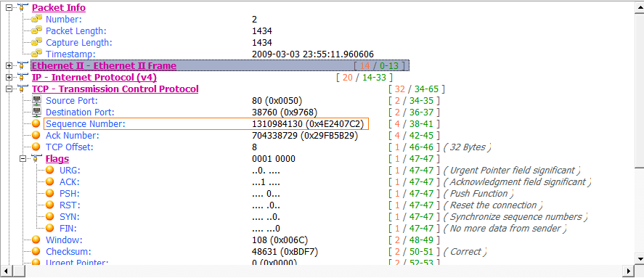Click the orange ball beside URG flag
644x278 pixels.
click(50, 170)
